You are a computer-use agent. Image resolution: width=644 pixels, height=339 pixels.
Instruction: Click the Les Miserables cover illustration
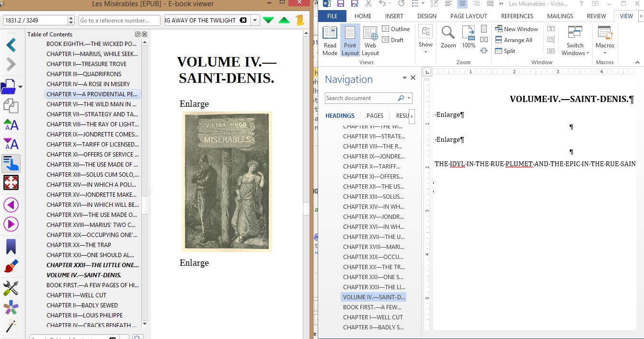[227, 182]
